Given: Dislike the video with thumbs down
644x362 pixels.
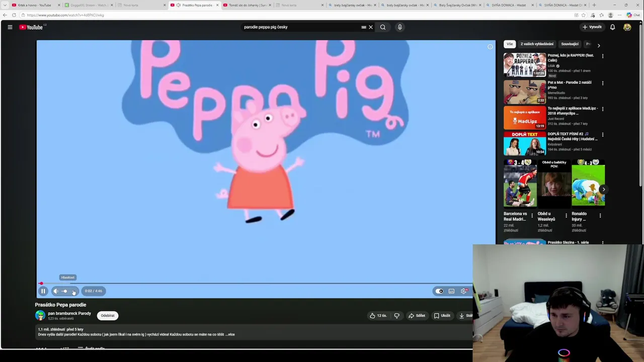Looking at the screenshot, I should [x=396, y=316].
